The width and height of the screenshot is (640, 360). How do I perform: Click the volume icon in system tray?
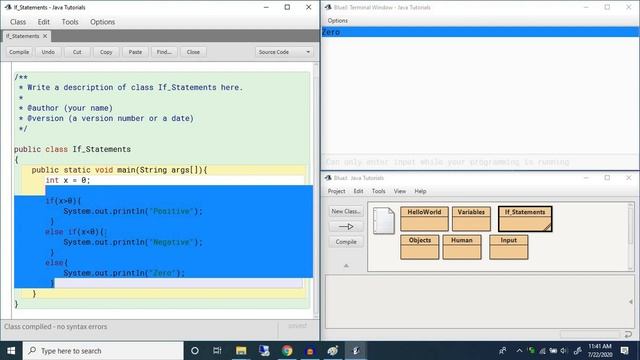(564, 351)
